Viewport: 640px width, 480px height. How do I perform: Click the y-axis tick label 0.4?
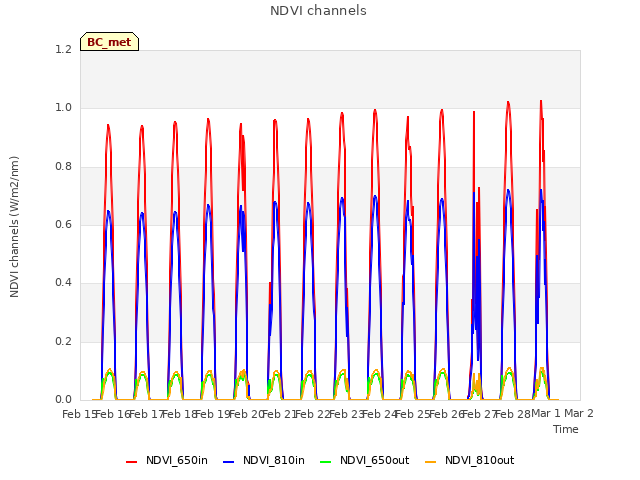(63, 283)
